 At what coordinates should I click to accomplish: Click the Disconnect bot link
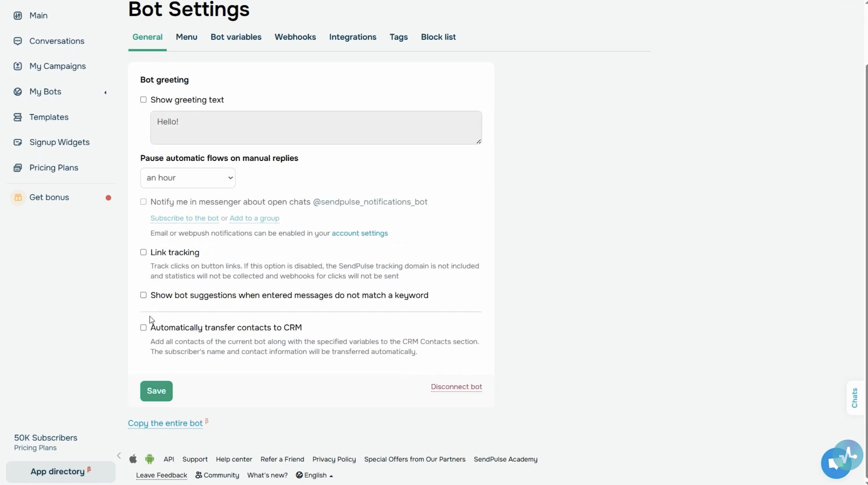pos(456,387)
